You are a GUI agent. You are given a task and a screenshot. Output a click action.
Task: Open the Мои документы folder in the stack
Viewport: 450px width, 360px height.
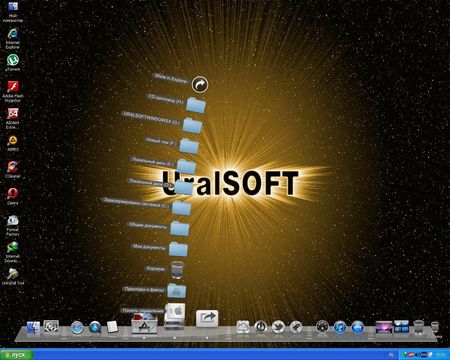(x=178, y=249)
